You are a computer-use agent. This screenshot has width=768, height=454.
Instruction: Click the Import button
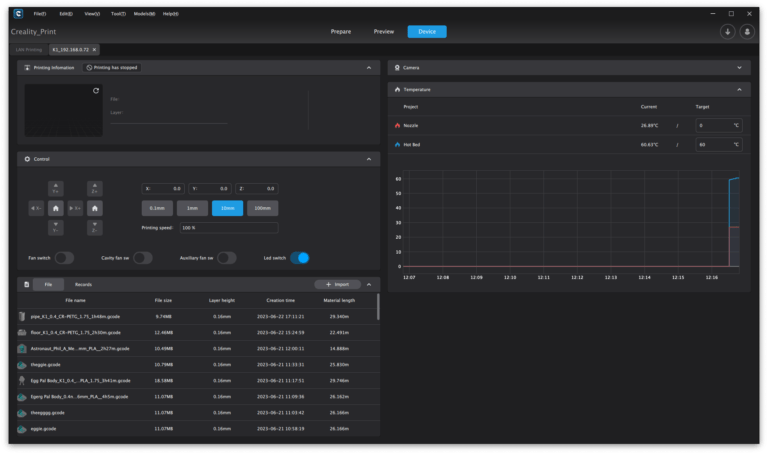(337, 284)
